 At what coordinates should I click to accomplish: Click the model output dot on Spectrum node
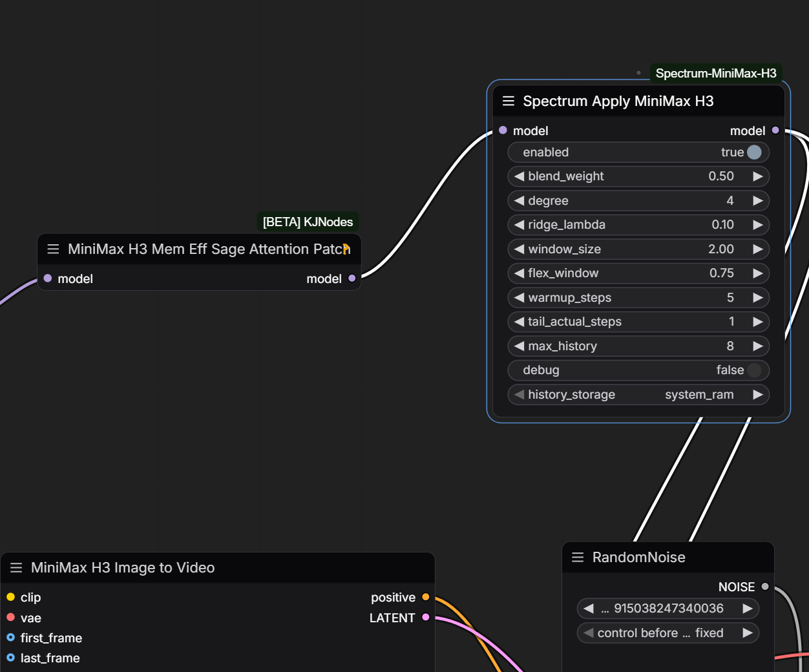[775, 131]
